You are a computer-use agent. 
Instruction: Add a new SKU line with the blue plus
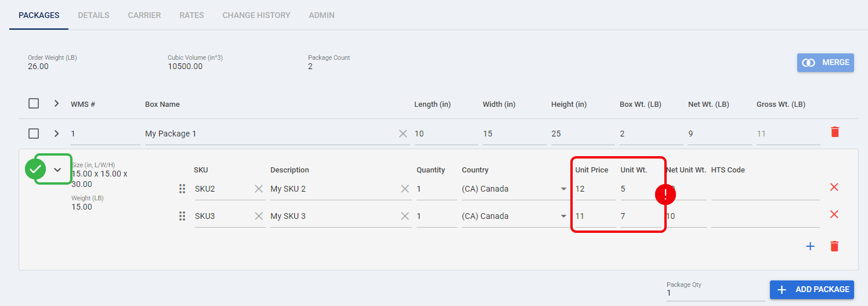[811, 247]
